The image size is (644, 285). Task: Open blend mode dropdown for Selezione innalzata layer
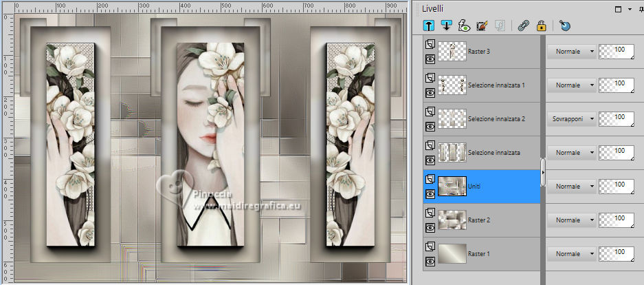coord(571,153)
